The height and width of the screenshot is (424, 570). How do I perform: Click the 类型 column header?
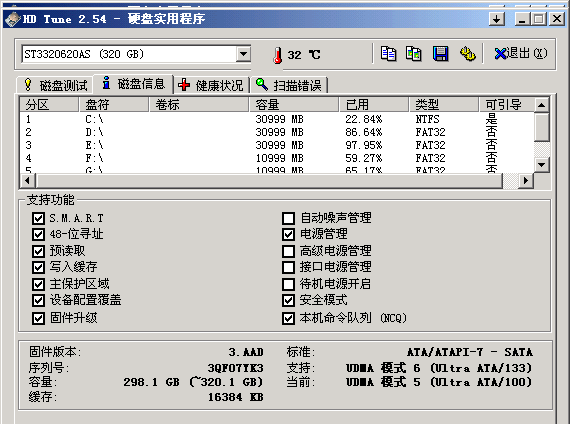[x=444, y=105]
